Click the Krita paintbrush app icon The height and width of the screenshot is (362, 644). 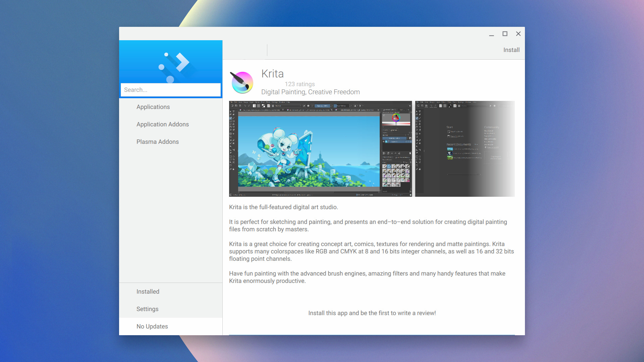point(242,82)
